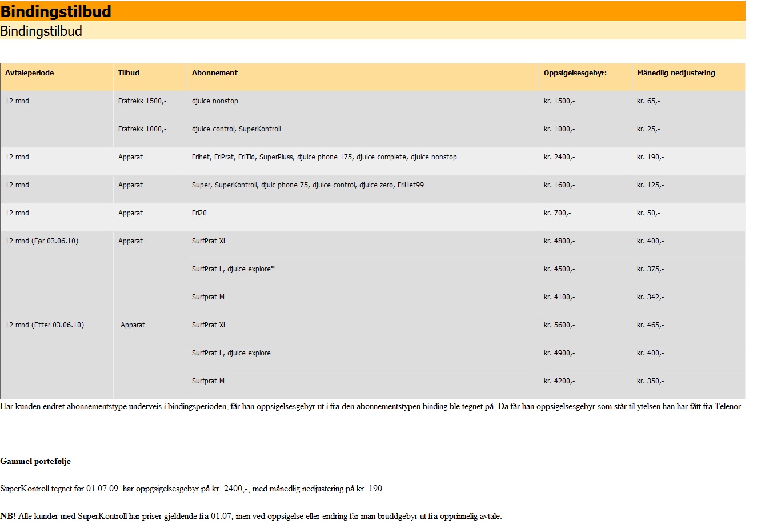Click the kr. 65,- adjustment cell

pyautogui.click(x=688, y=105)
